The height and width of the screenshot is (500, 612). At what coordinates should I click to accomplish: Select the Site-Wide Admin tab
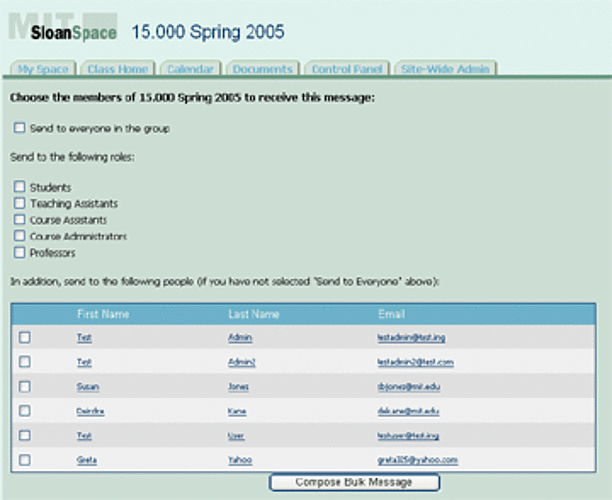[444, 69]
